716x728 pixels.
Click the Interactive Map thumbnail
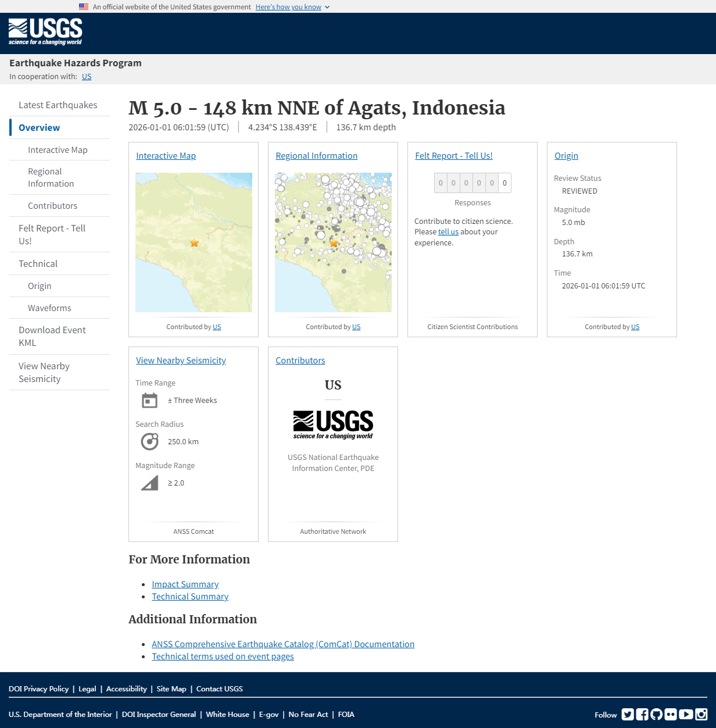[x=194, y=242]
